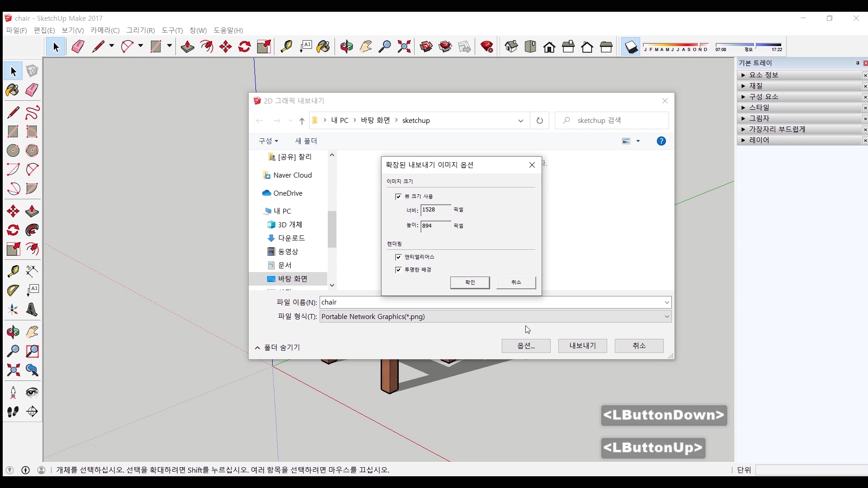Click the Push/Pull tool icon
The image size is (868, 488).
click(x=188, y=47)
